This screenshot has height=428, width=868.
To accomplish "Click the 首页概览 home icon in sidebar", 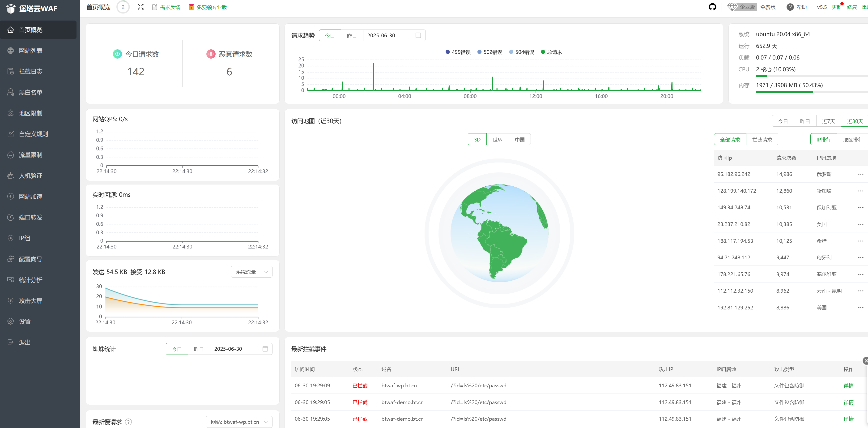I will point(11,30).
